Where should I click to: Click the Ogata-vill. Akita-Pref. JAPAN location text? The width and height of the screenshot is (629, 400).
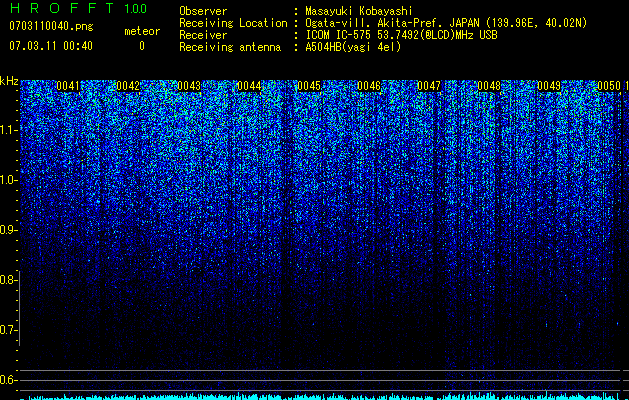[446, 23]
